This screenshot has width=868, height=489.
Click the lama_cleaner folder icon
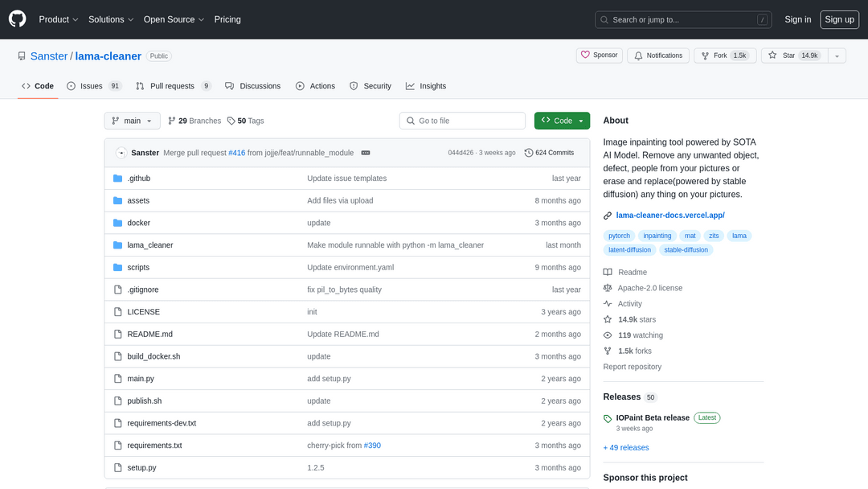tap(117, 244)
